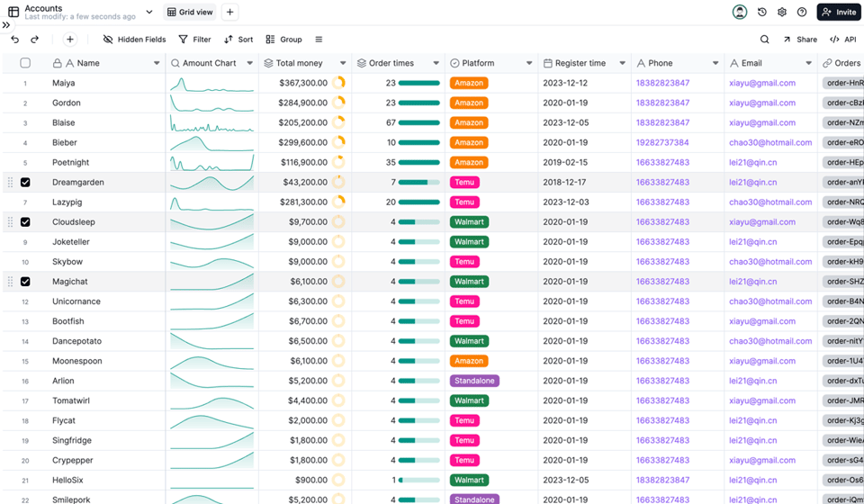864x504 pixels.
Task: Click the undo arrow icon
Action: 15,40
